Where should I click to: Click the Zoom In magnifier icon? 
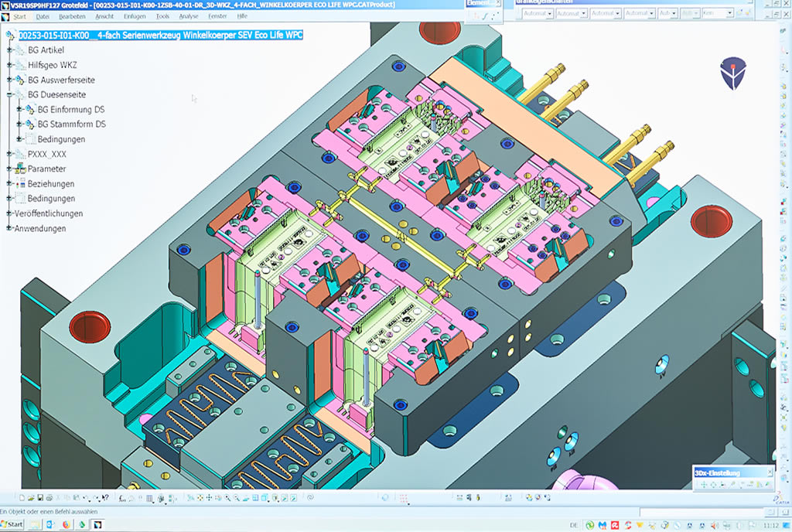pos(229,498)
